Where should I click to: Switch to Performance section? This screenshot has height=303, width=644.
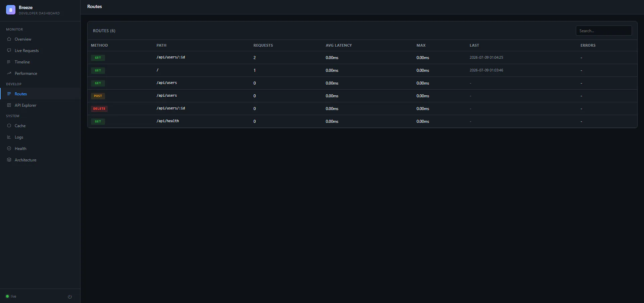coord(40,73)
